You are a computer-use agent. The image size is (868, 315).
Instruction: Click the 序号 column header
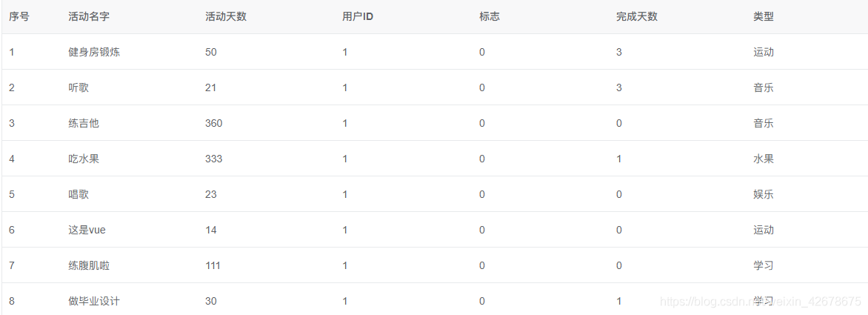19,16
